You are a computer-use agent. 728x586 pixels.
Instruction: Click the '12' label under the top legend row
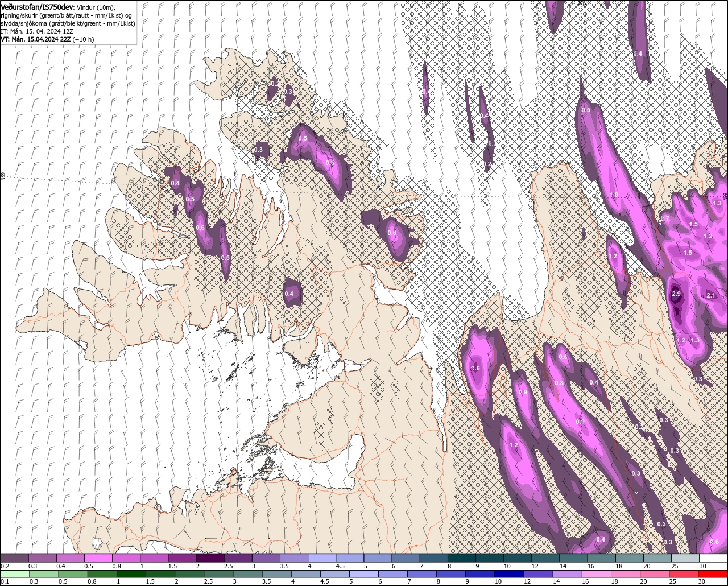[x=535, y=566]
